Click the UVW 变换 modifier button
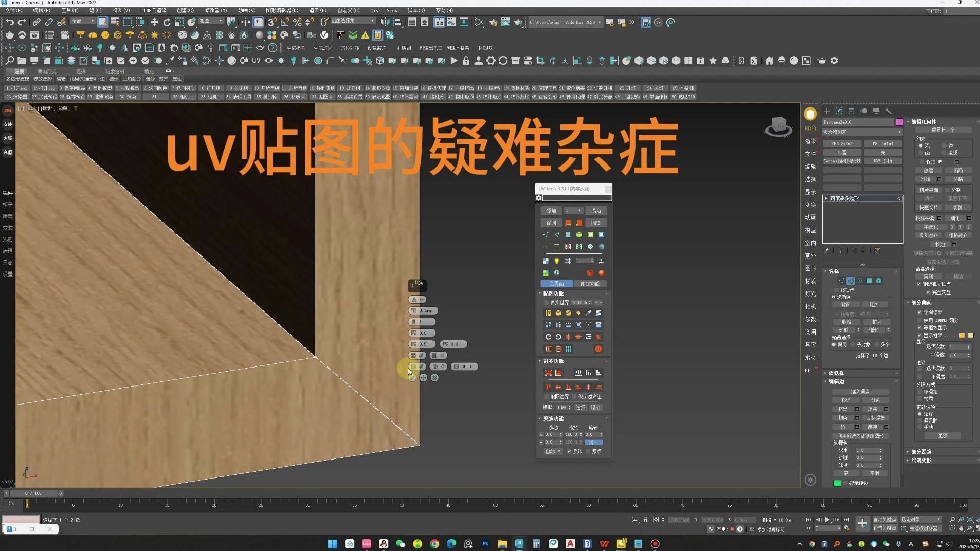The image size is (980, 551). [883, 161]
